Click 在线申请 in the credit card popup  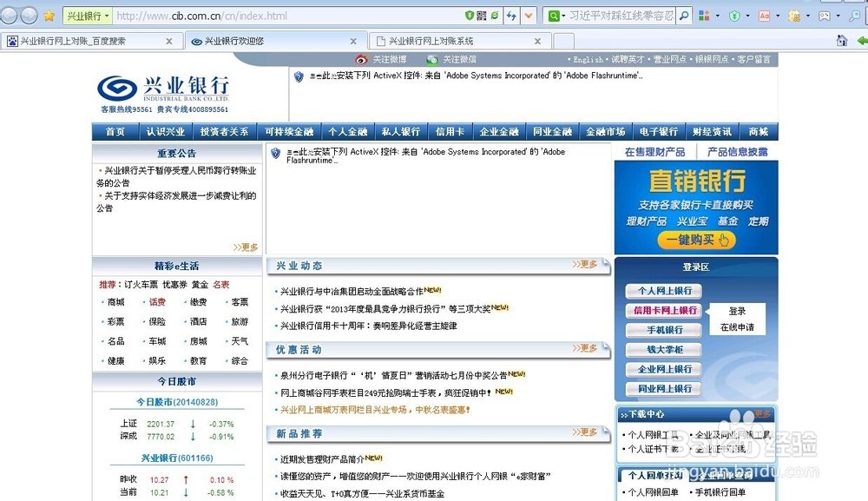tap(737, 327)
